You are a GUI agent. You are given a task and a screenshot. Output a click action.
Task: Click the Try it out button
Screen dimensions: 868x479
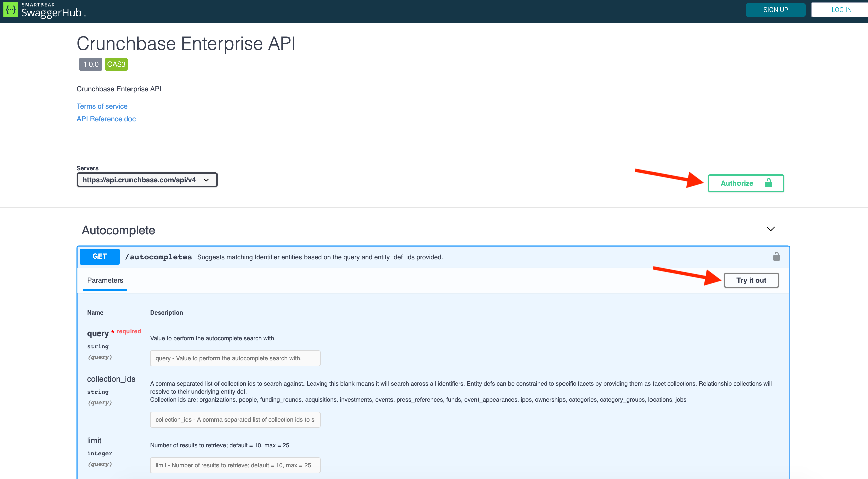[x=751, y=280]
